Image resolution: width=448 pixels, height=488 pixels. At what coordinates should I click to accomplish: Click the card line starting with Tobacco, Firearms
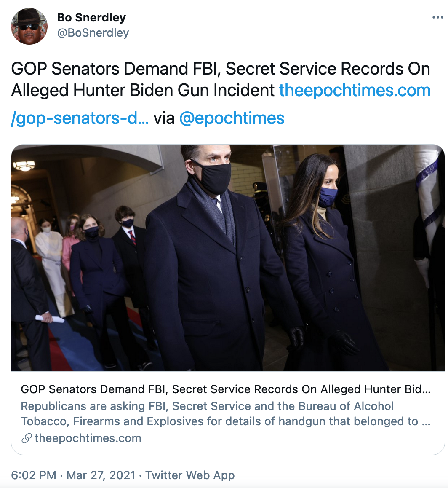(226, 421)
